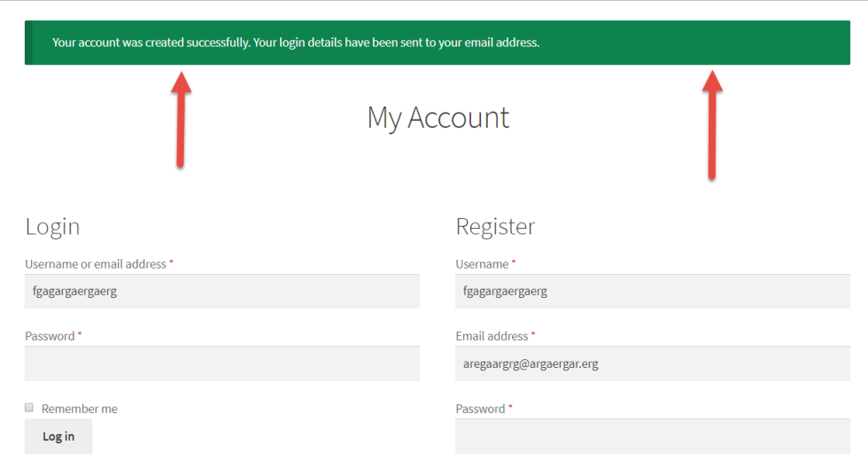Viewport: 868px width, 461px height.
Task: Click the "Email address" label
Action: click(492, 336)
